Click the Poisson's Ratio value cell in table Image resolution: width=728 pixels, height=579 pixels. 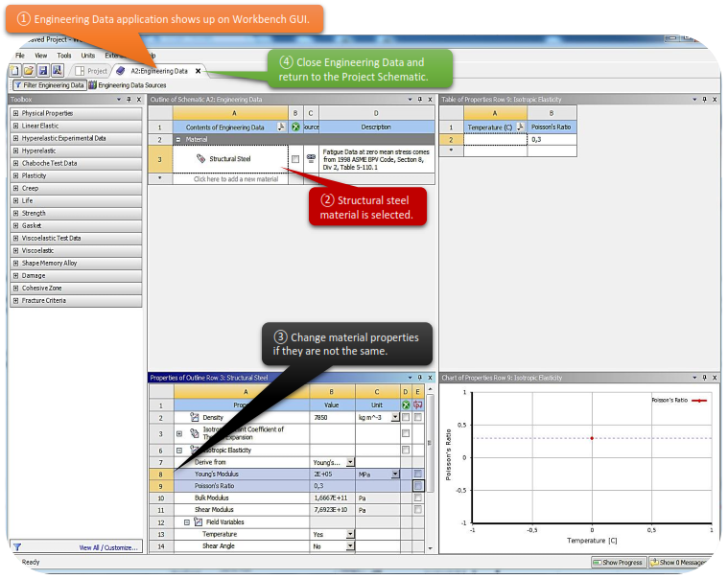click(x=552, y=139)
